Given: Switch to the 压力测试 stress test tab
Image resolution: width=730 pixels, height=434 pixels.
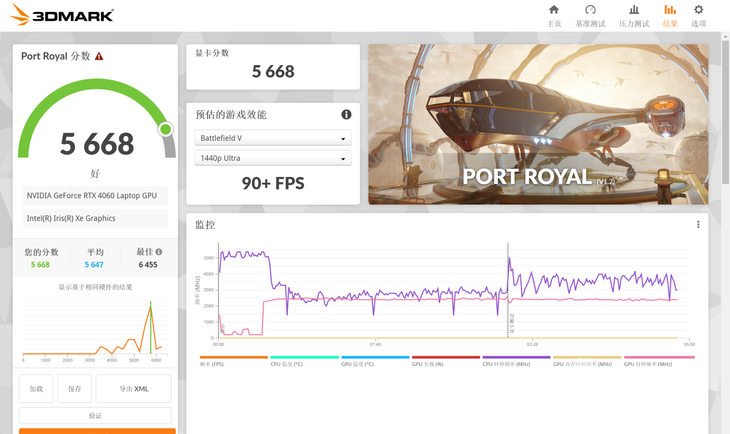Looking at the screenshot, I should click(x=634, y=16).
